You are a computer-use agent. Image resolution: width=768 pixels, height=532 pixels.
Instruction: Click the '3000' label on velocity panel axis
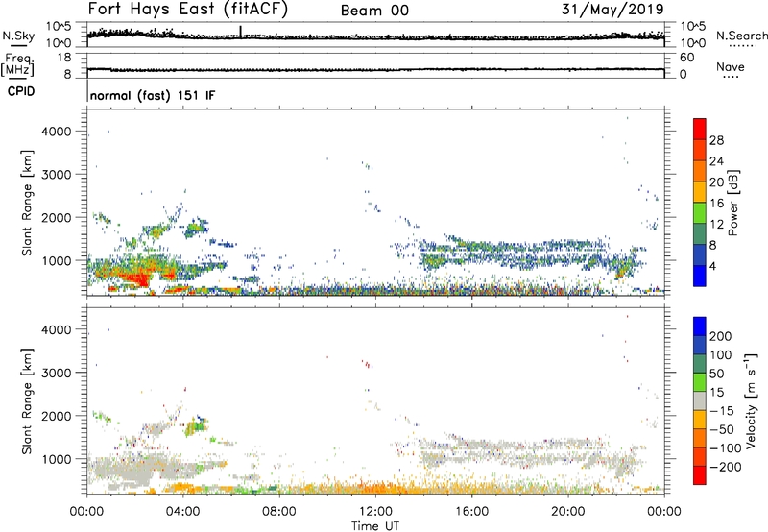56,373
